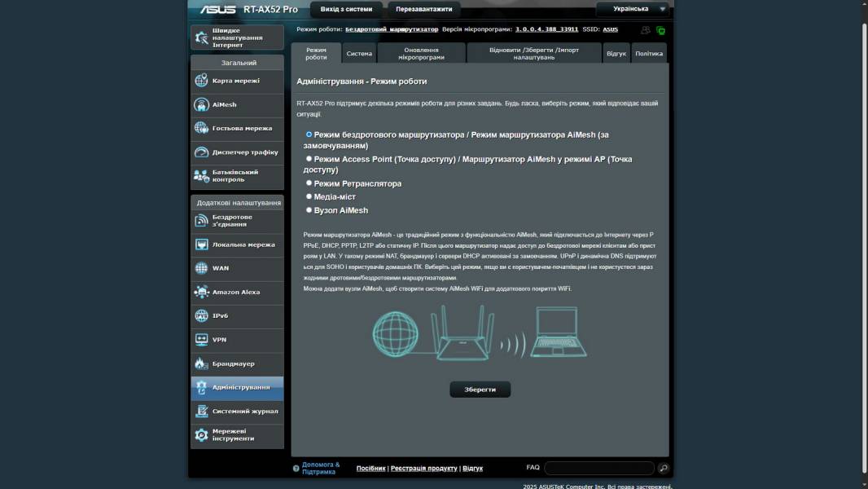
Task: Open the VPN sidebar icon
Action: point(201,340)
